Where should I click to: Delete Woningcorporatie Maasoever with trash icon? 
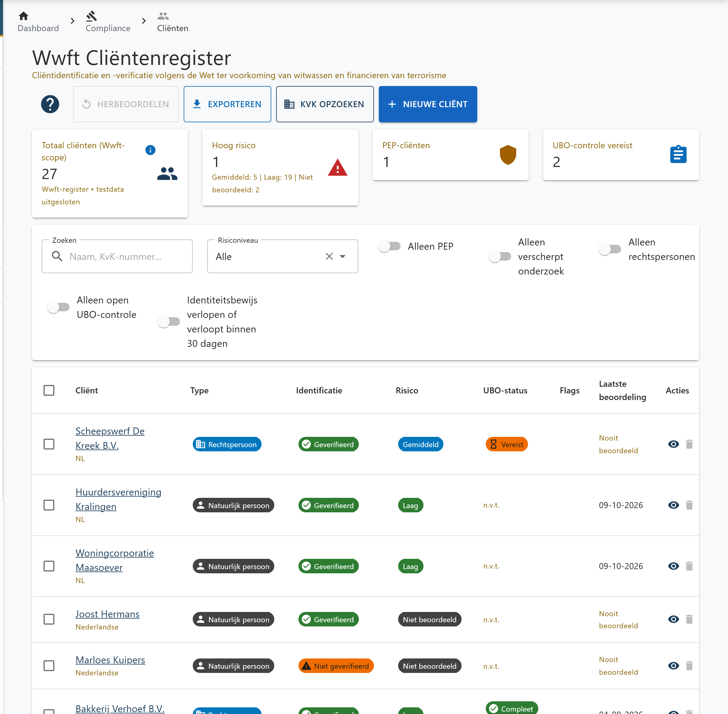(689, 566)
